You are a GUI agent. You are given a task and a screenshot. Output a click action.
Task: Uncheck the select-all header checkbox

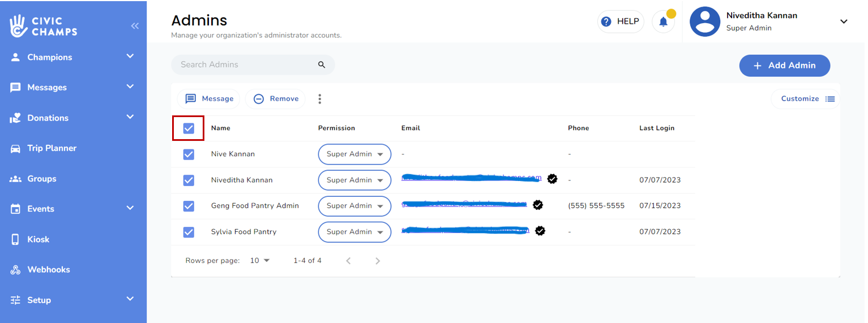tap(189, 128)
